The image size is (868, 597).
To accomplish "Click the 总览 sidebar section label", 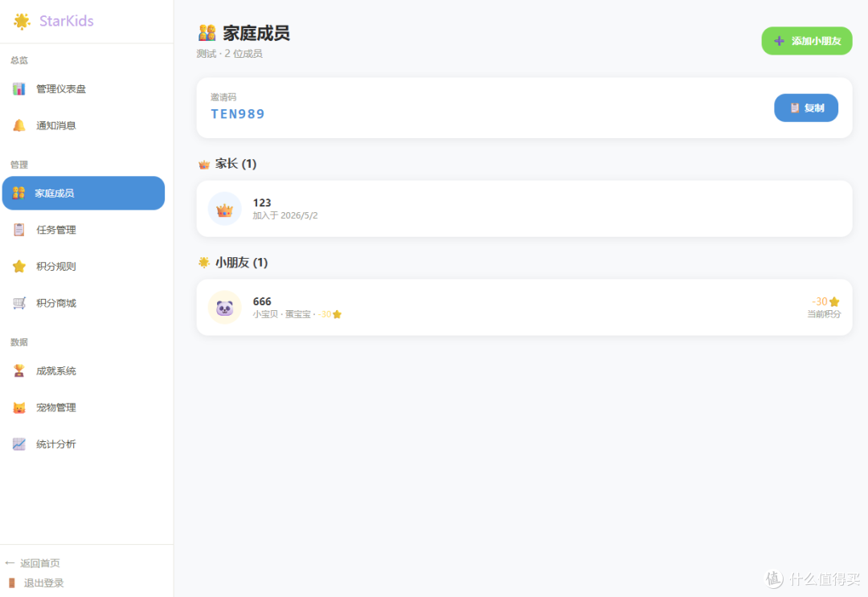I will [x=18, y=60].
